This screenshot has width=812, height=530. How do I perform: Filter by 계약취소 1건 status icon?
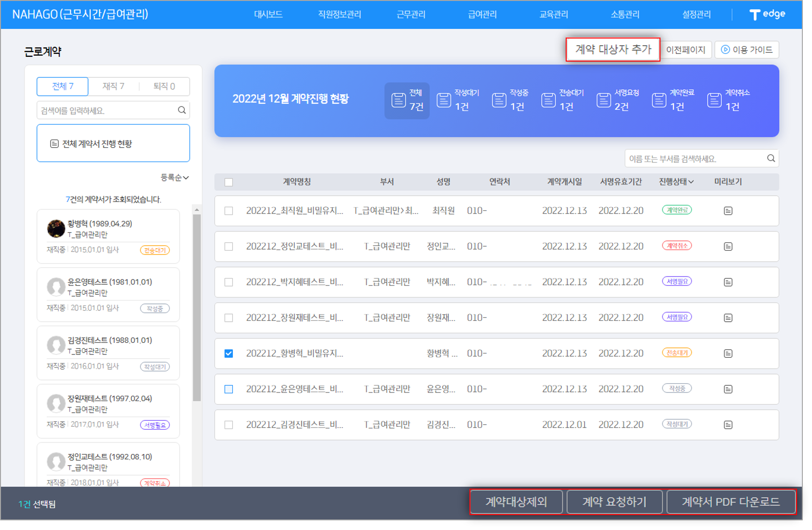(x=728, y=100)
